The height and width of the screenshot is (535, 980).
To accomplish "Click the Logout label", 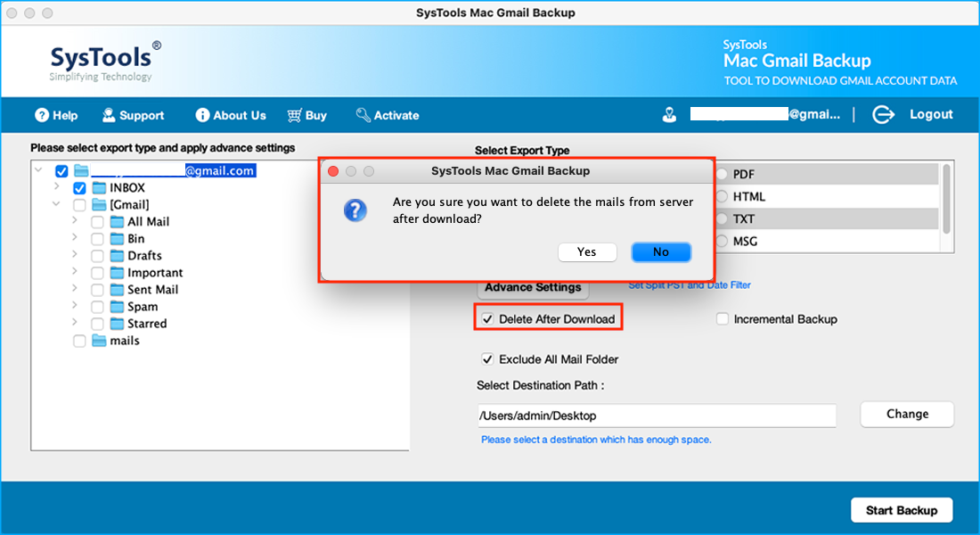I will 931,114.
